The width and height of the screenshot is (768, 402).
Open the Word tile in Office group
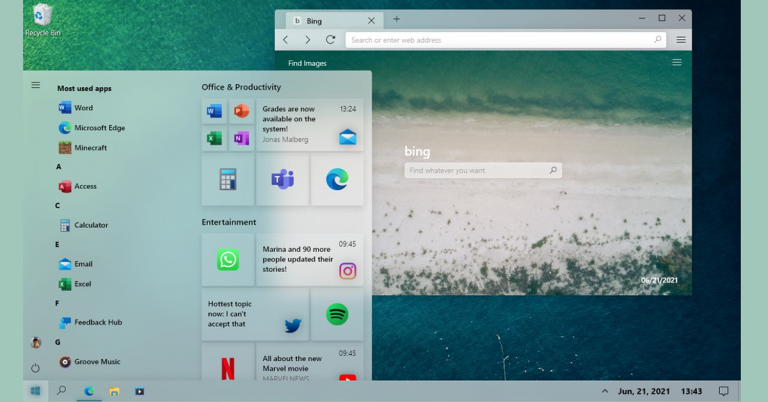point(214,111)
